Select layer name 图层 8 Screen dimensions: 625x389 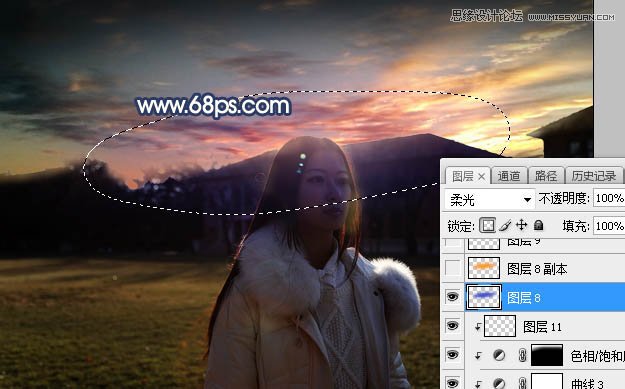click(524, 298)
